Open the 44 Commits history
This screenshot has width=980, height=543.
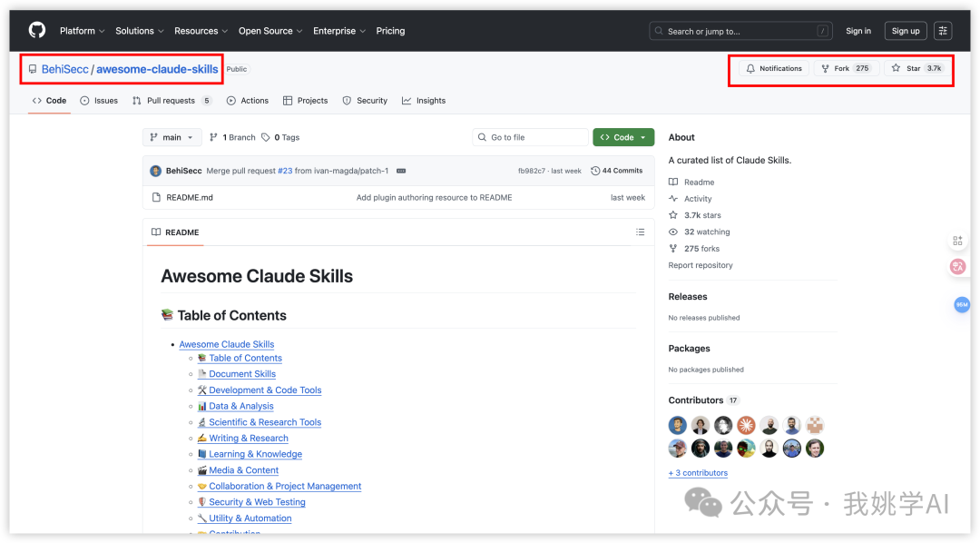(616, 171)
